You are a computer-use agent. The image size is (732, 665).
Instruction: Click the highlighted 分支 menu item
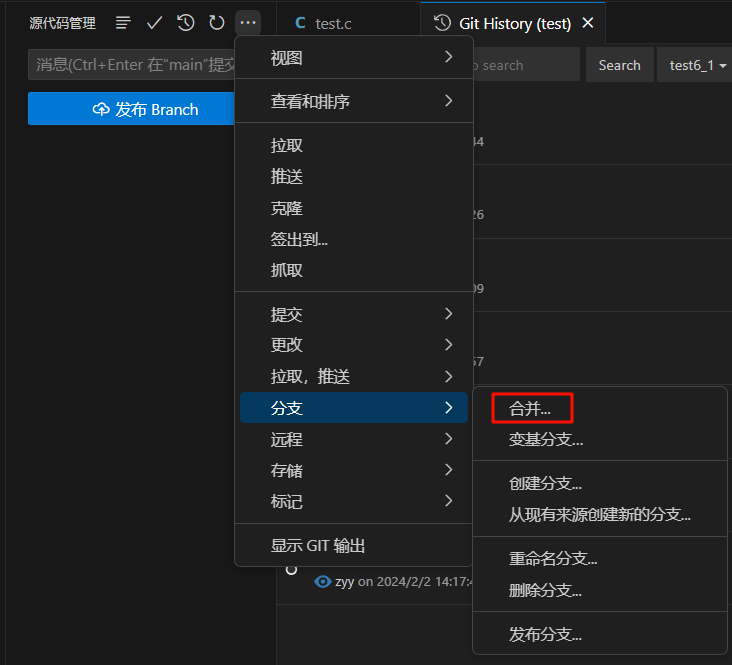coord(354,408)
